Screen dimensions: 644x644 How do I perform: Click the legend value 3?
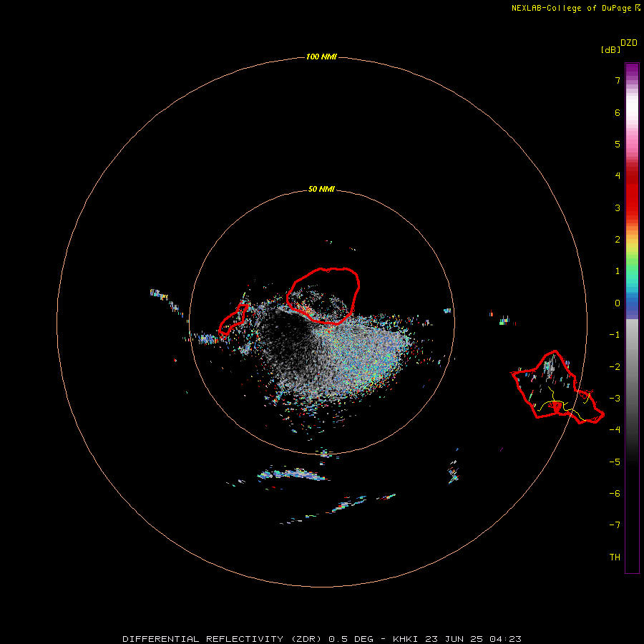pos(618,208)
